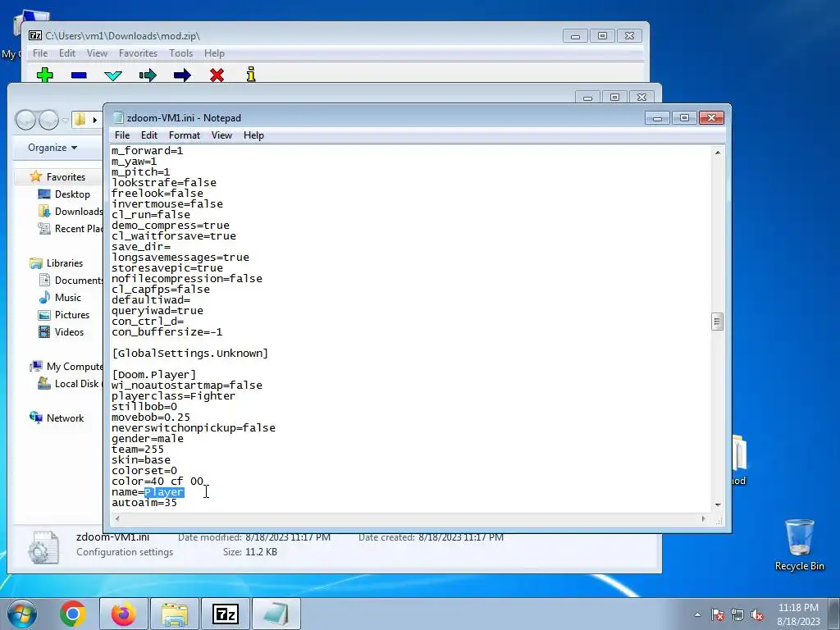Click the address bar folder breadcrumb arrow
Screen dimensions: 840x630
coord(95,120)
